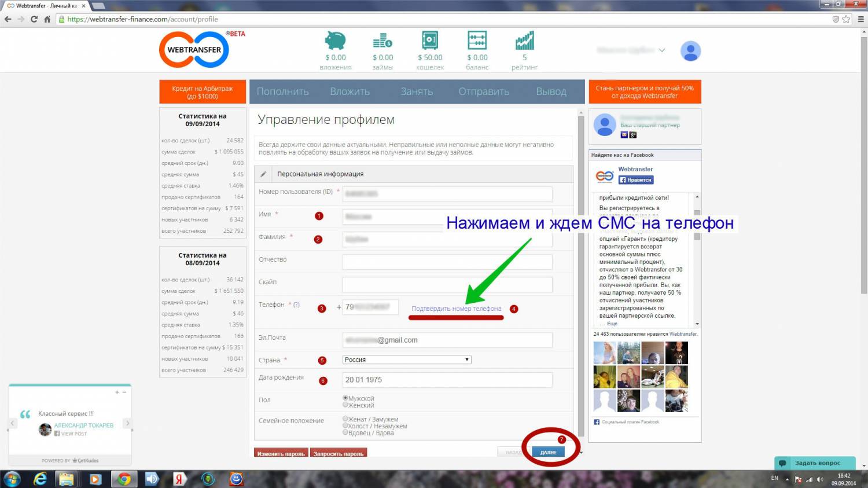Click the browser home icon
The image size is (868, 488).
click(47, 19)
